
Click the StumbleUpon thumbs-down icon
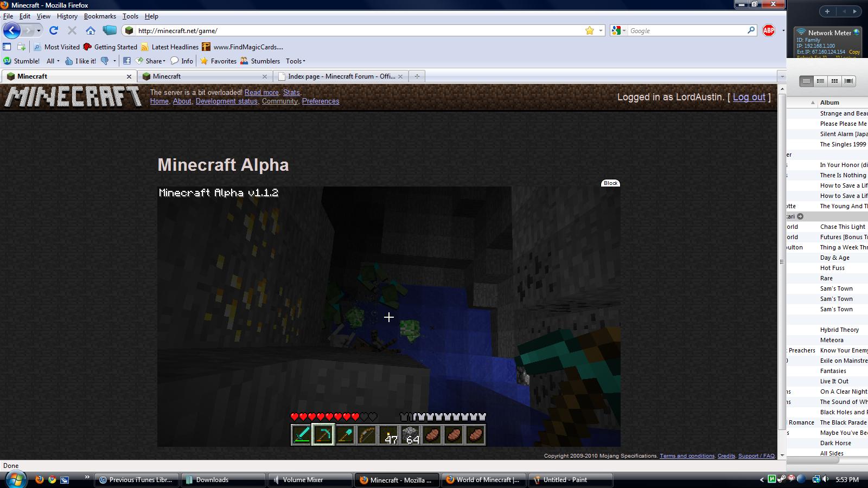click(x=105, y=61)
